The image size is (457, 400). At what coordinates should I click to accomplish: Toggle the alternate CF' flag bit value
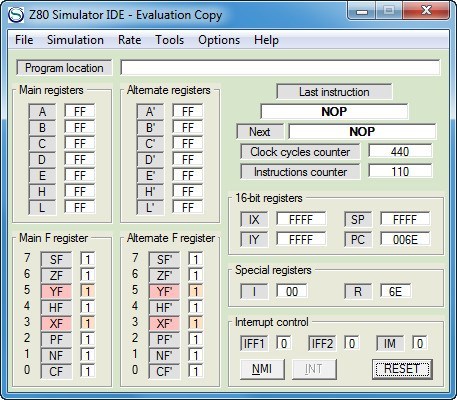196,371
